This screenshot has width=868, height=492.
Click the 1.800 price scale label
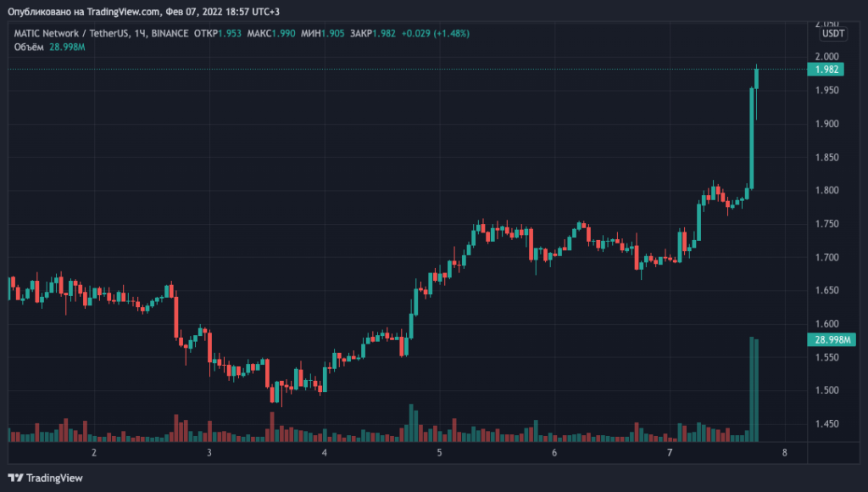pos(825,190)
